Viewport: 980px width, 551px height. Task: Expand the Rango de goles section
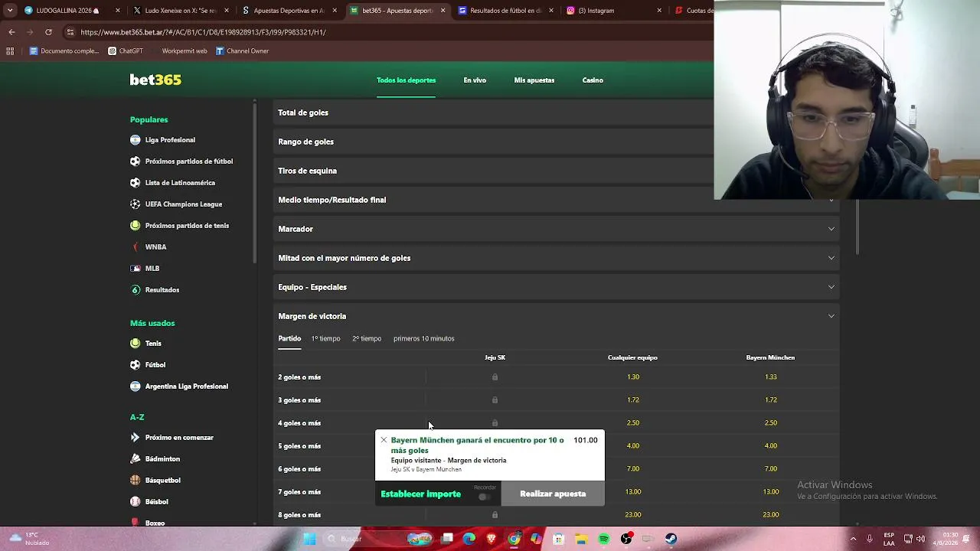pos(494,142)
